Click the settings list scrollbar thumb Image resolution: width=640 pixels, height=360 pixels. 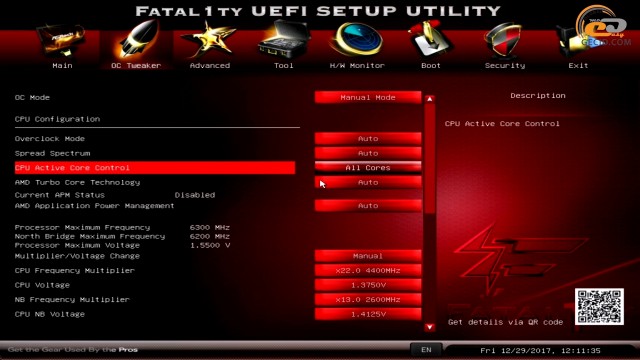429,158
